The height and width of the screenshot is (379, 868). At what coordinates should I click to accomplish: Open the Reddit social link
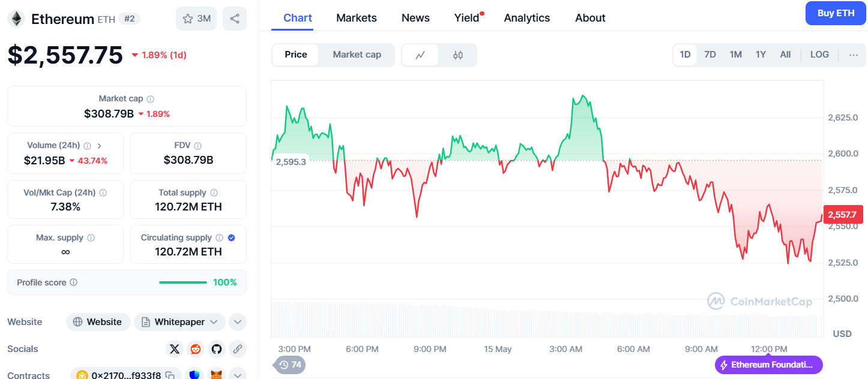pos(196,349)
